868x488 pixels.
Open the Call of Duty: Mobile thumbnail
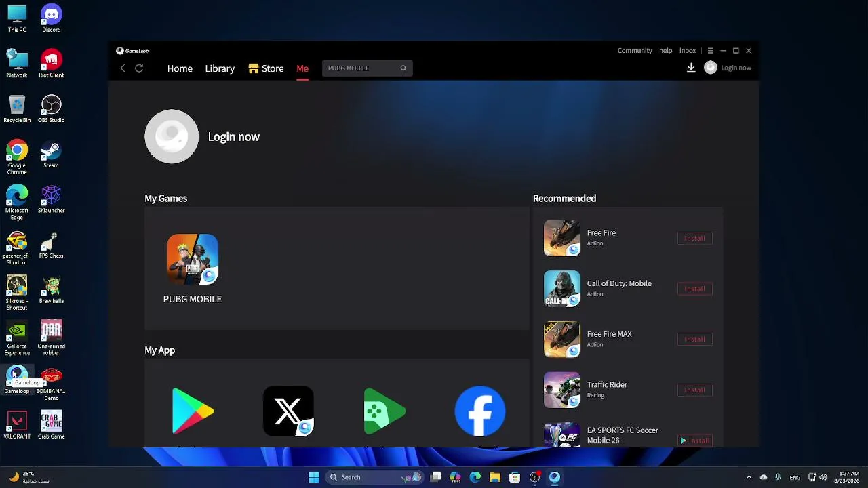(x=562, y=289)
